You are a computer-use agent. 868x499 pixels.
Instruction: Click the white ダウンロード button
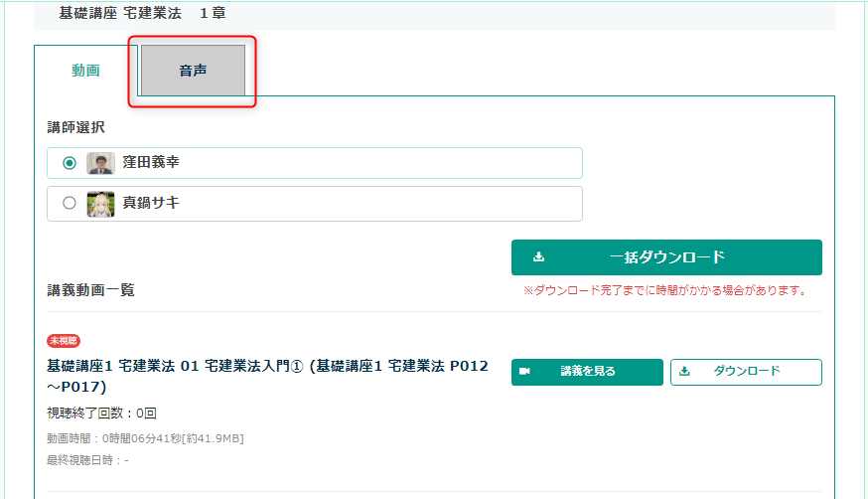(746, 372)
